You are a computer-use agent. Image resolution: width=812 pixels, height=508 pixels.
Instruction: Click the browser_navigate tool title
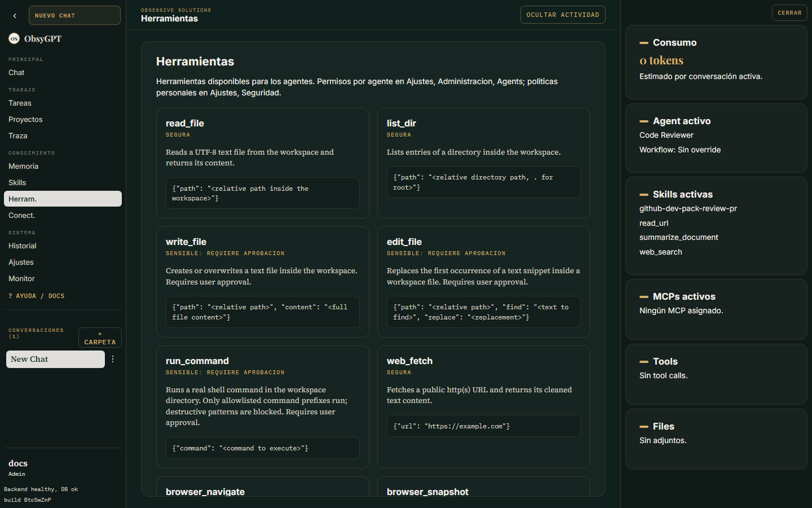pos(205,492)
